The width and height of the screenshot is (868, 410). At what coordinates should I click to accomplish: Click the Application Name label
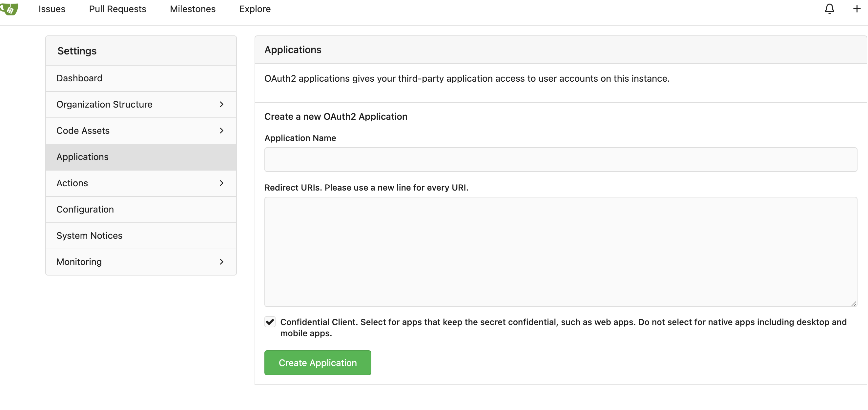click(x=300, y=138)
